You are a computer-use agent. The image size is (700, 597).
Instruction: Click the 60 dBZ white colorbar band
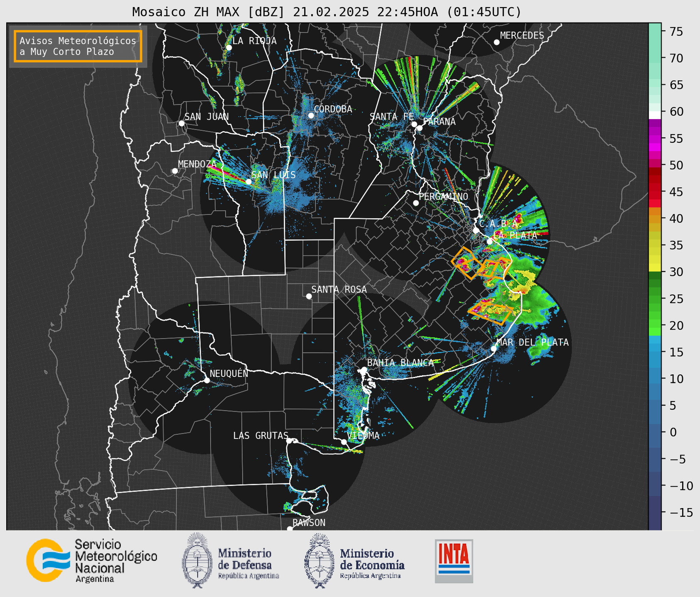654,115
